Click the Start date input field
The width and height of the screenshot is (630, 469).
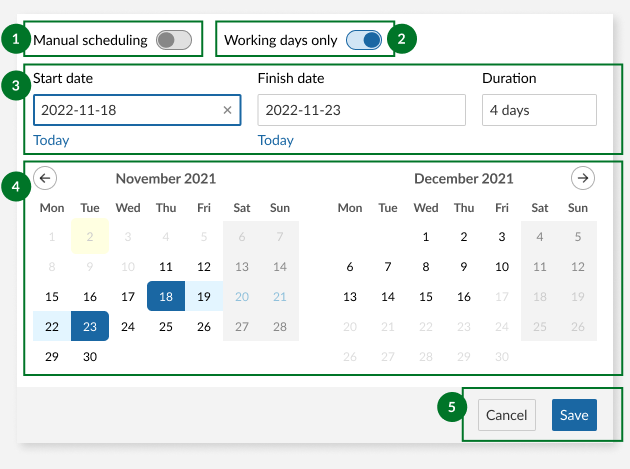pos(125,110)
